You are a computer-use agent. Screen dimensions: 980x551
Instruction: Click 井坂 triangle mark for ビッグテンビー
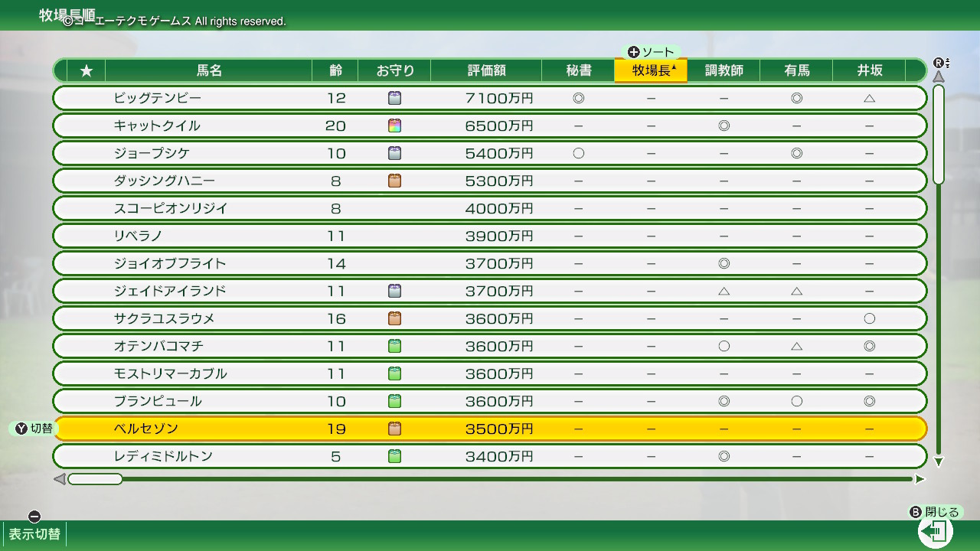coord(869,98)
